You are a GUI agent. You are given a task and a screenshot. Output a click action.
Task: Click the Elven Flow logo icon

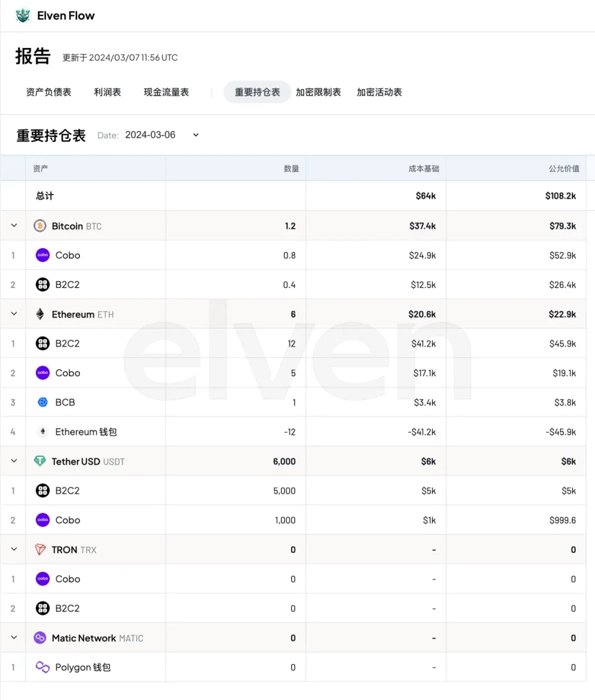pyautogui.click(x=23, y=15)
